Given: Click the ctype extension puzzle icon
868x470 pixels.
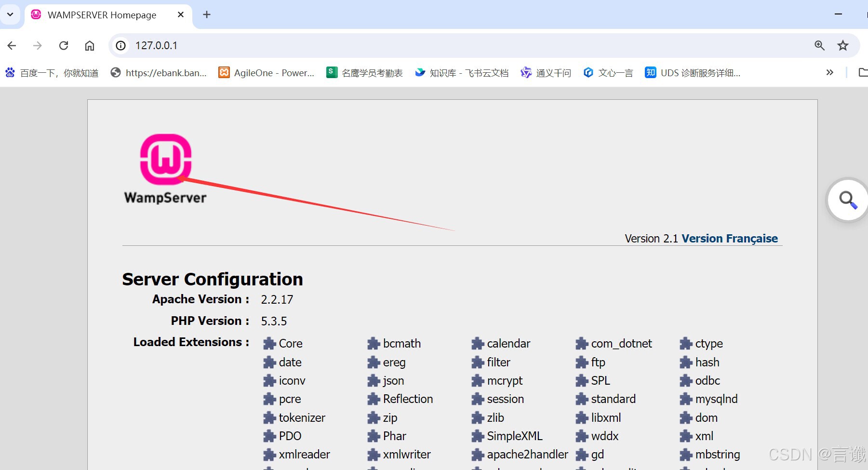Looking at the screenshot, I should coord(686,344).
